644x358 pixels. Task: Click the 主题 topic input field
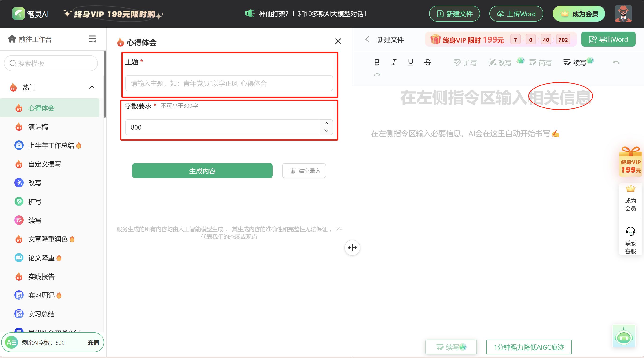[x=229, y=83]
